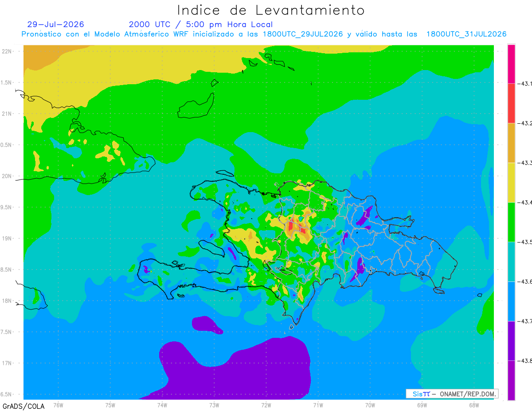The image size is (532, 411).
Task: Click the longitude label '74W'
Action: point(162,405)
